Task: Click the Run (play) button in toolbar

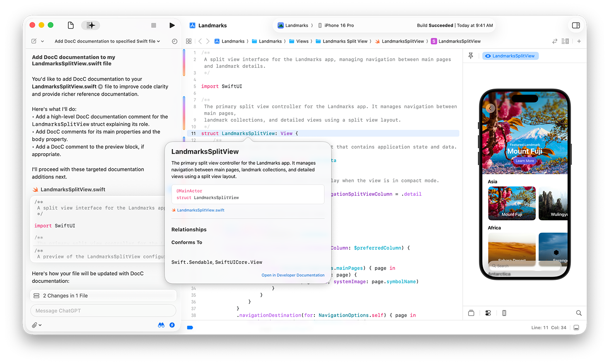Action: [172, 25]
